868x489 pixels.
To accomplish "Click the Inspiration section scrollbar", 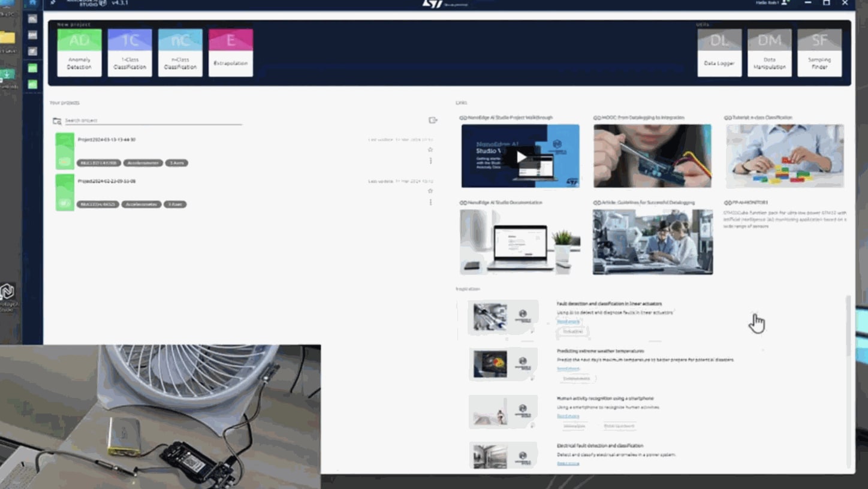I will pos(848,327).
